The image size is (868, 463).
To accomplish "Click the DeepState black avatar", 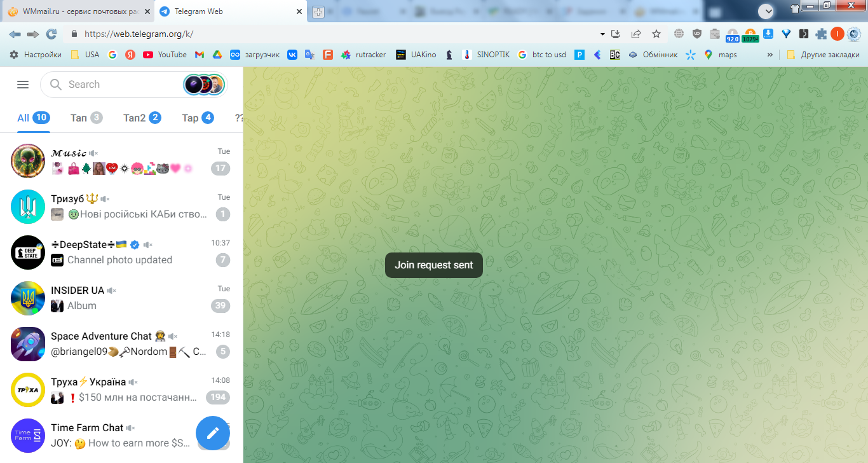I will tap(28, 252).
